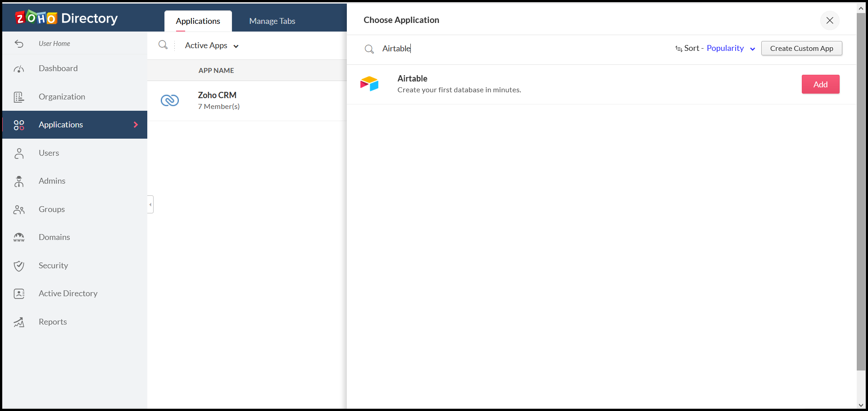The width and height of the screenshot is (868, 411).
Task: Add the Airtable application
Action: 820,84
